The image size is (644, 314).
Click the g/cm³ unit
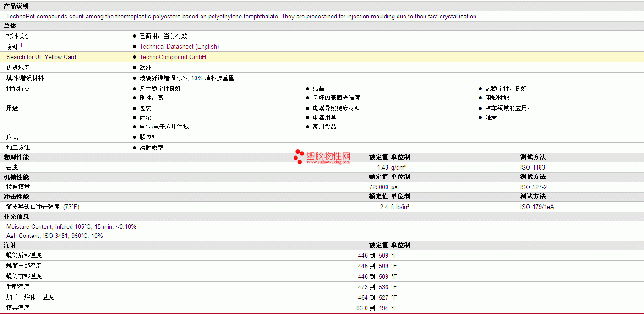point(399,167)
